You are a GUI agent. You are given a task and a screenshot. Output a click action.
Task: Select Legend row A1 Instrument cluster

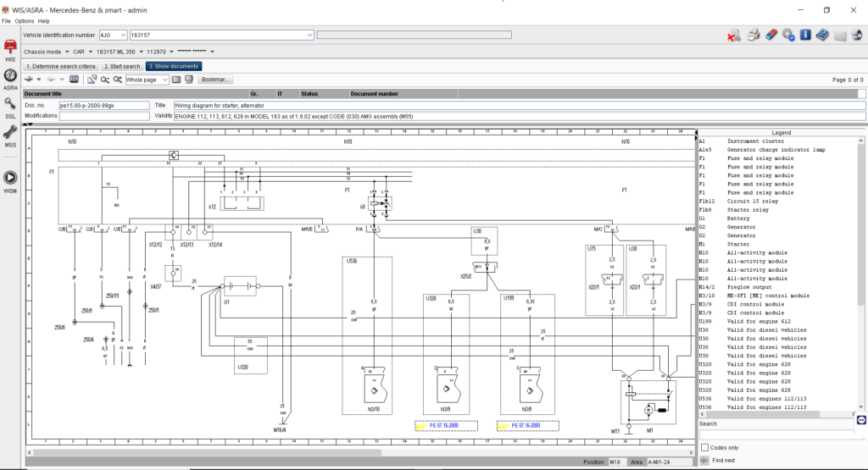[x=778, y=141]
